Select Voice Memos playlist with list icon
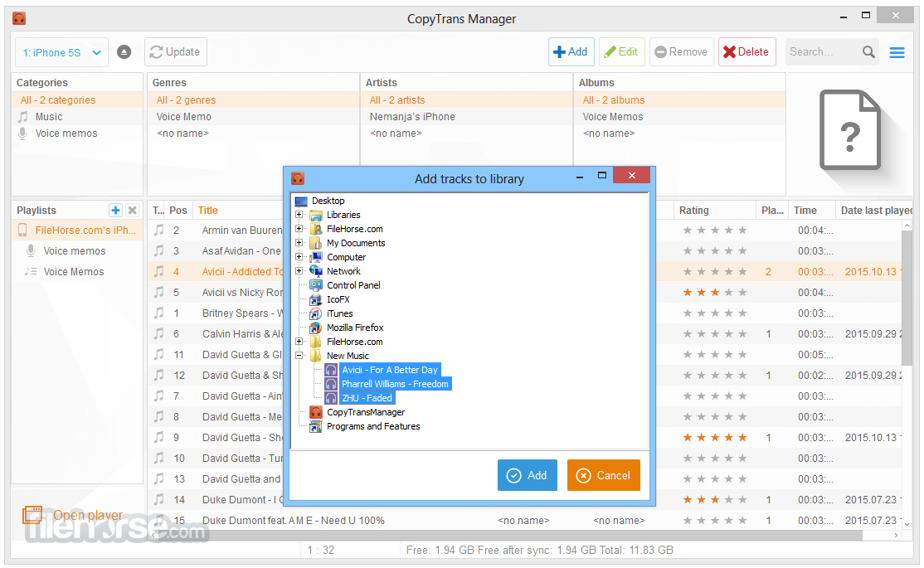This screenshot has height=568, width=924. click(77, 272)
